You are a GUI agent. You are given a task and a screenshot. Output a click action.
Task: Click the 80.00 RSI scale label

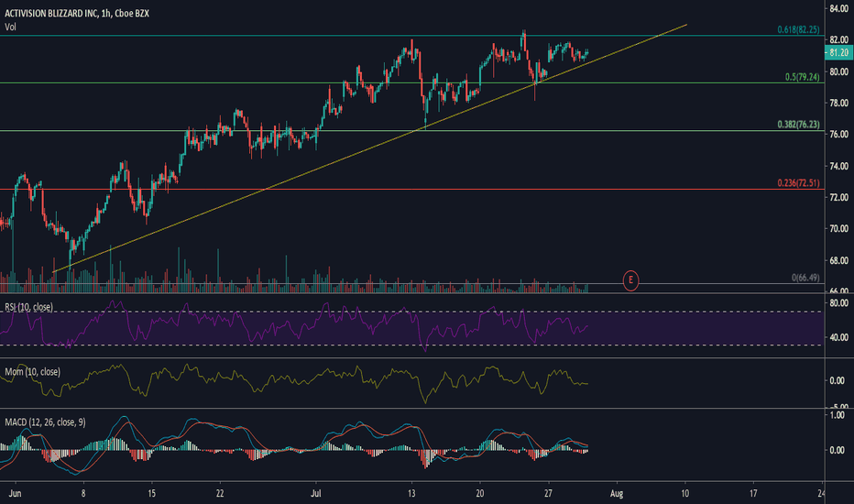(x=838, y=302)
